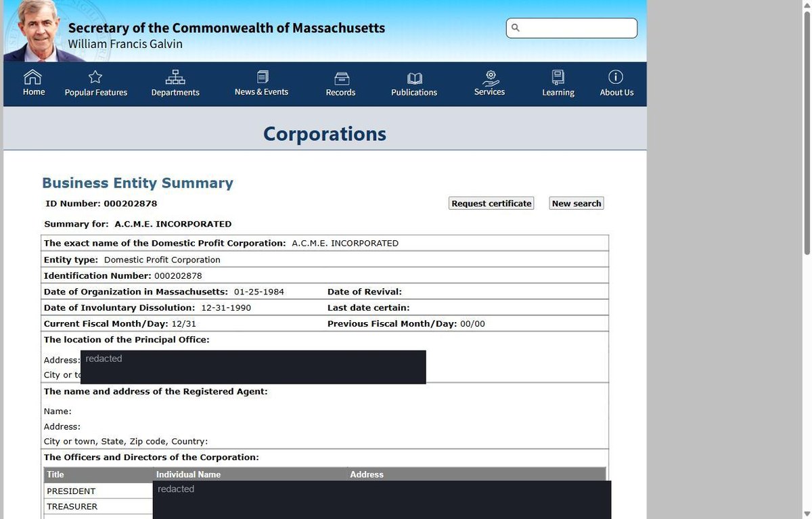The width and height of the screenshot is (812, 519).
Task: Click the Services gear-in-hand icon
Action: coord(491,77)
